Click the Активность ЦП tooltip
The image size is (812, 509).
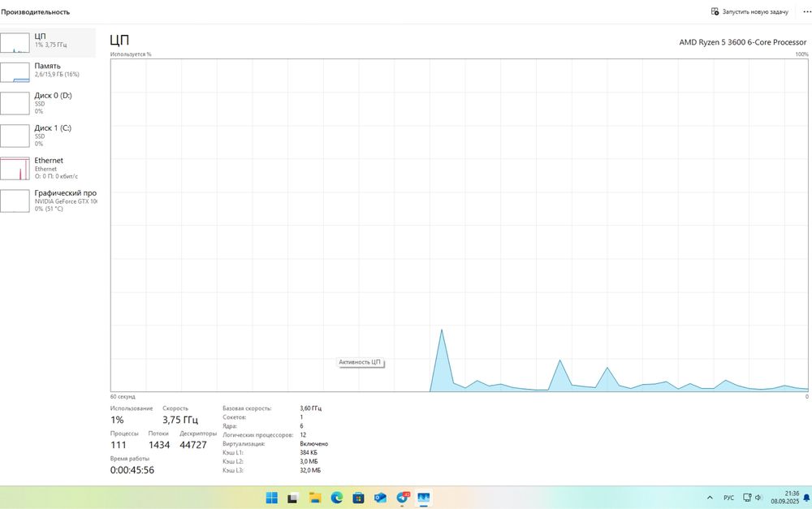[360, 362]
